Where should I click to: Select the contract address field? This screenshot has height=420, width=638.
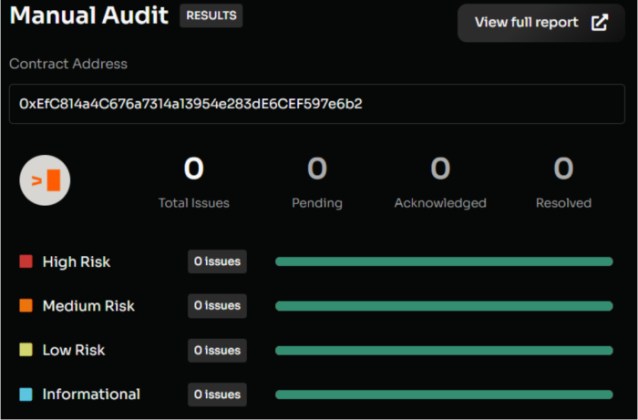[317, 104]
